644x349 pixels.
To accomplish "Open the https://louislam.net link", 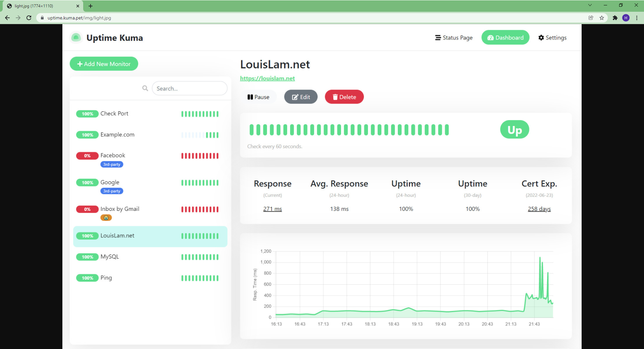I will 267,78.
